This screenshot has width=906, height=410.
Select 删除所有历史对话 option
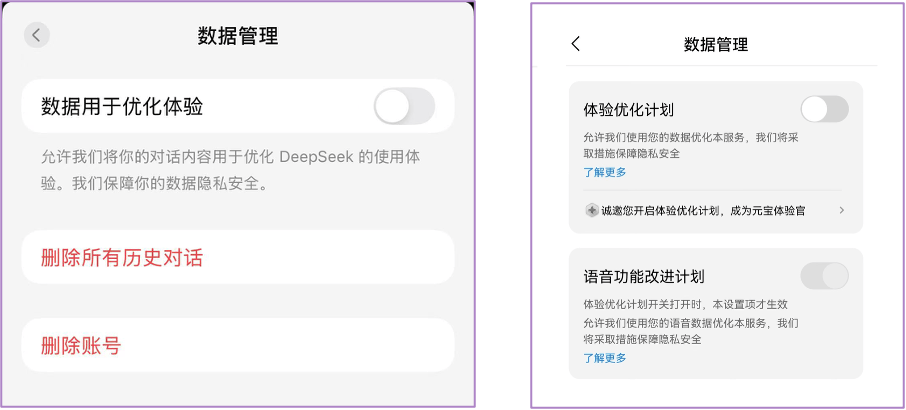[x=122, y=257]
